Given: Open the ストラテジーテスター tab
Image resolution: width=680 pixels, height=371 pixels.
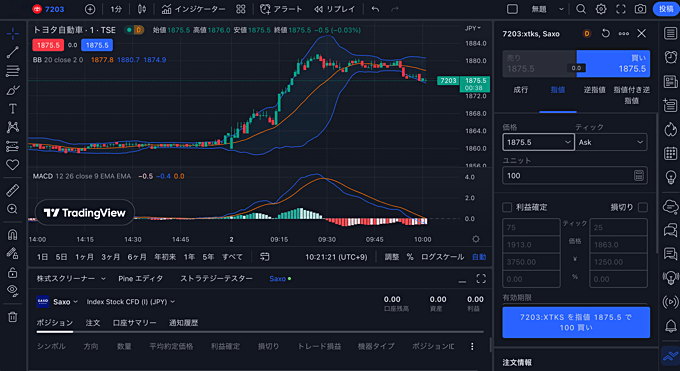Looking at the screenshot, I should click(x=216, y=279).
